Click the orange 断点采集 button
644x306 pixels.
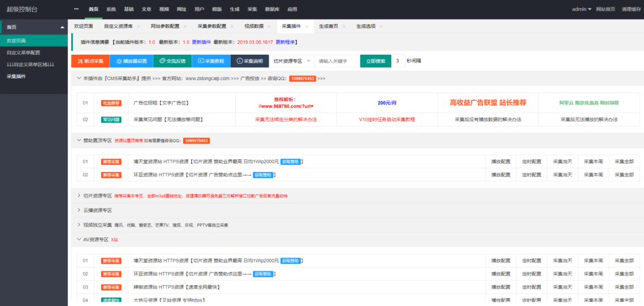tap(90, 61)
